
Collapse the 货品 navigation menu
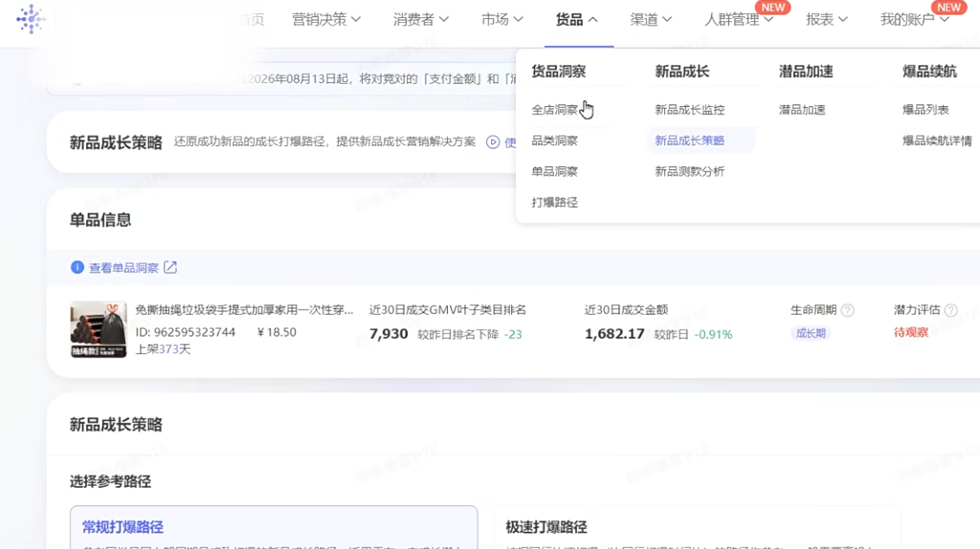(577, 20)
